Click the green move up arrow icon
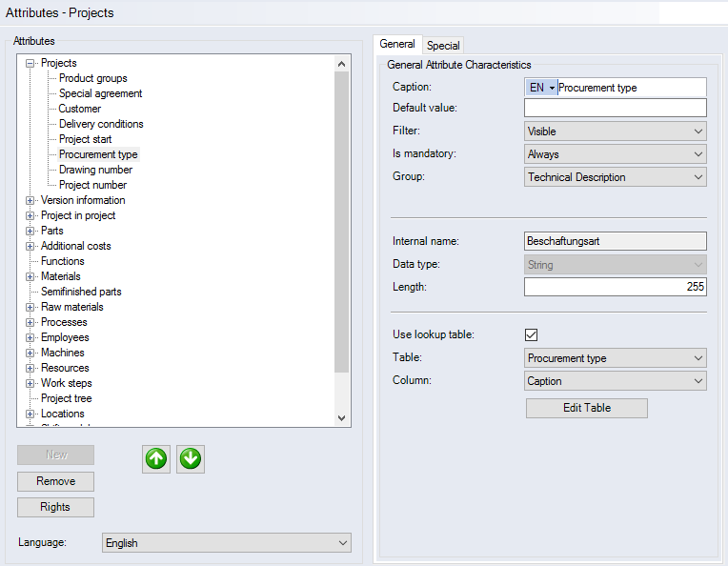 coord(156,459)
